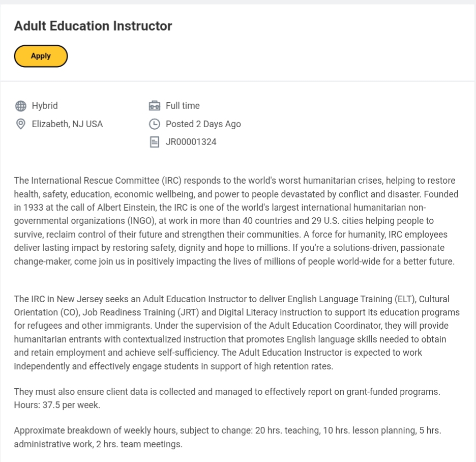The height and width of the screenshot is (462, 476).
Task: Select the Adult Education Instructor heading
Action: click(x=93, y=26)
